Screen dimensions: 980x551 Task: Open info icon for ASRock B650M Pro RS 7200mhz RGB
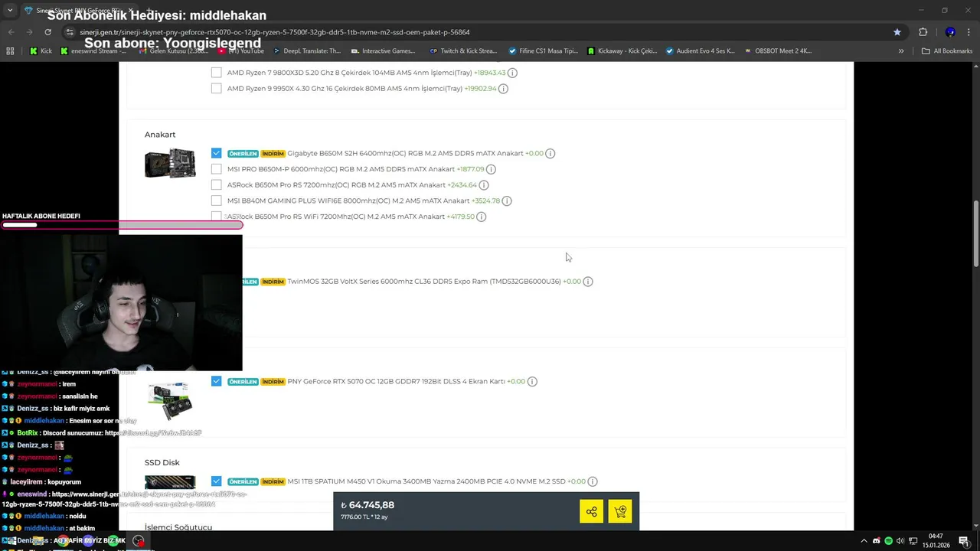[x=483, y=185]
